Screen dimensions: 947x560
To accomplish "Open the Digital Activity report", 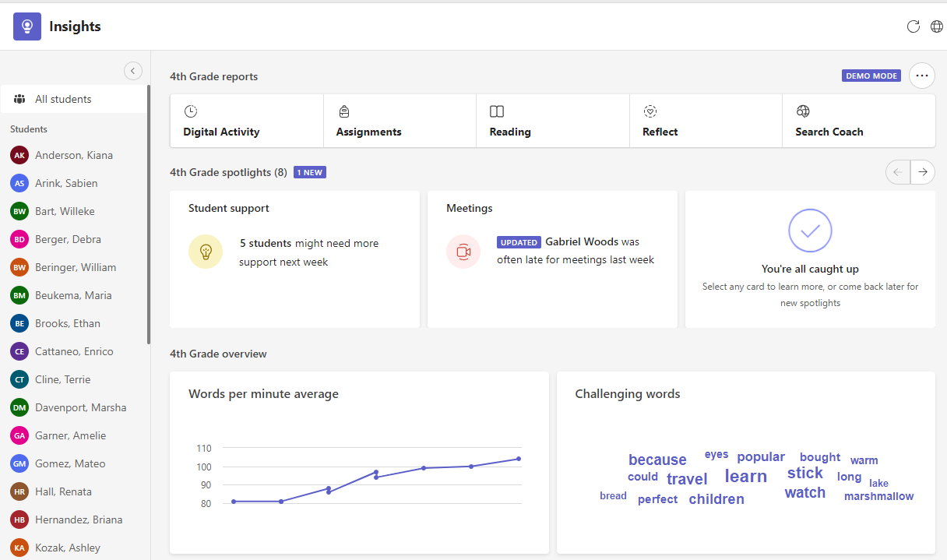I will (246, 122).
